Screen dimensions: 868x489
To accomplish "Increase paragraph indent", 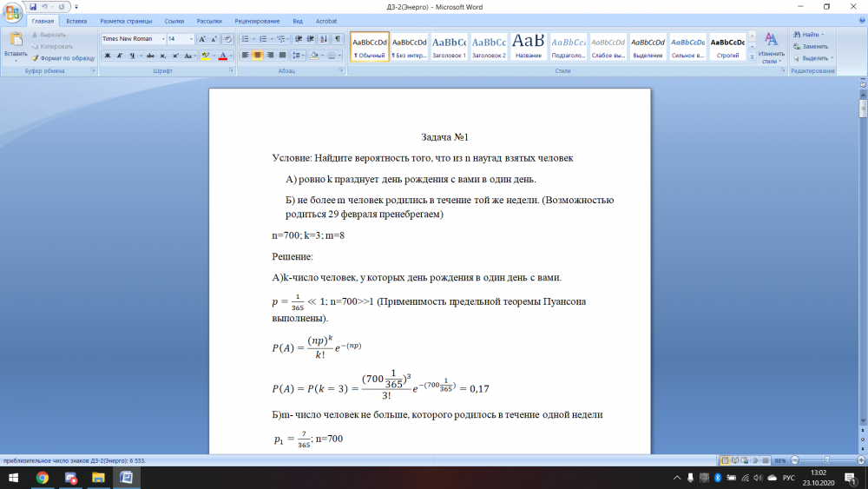I will click(x=311, y=39).
